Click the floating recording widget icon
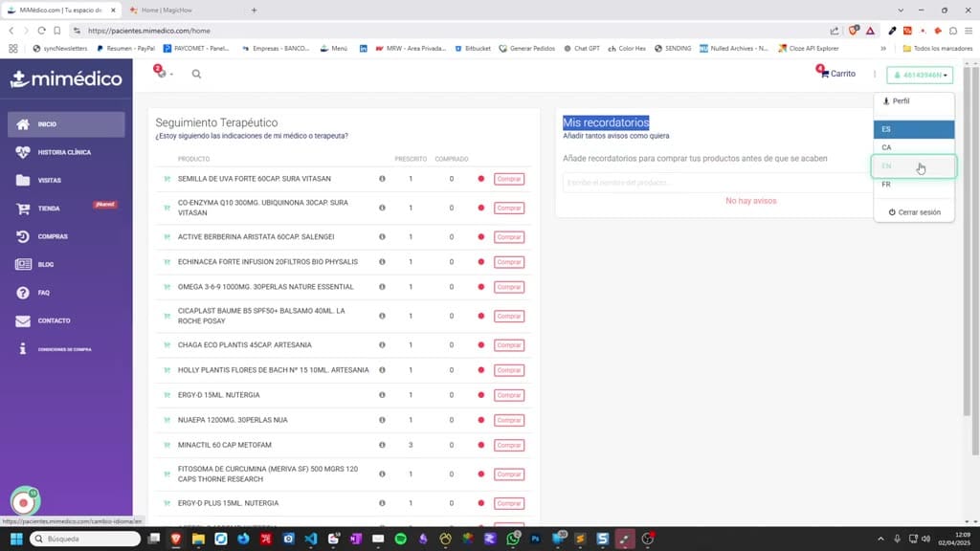980x551 pixels. (25, 501)
